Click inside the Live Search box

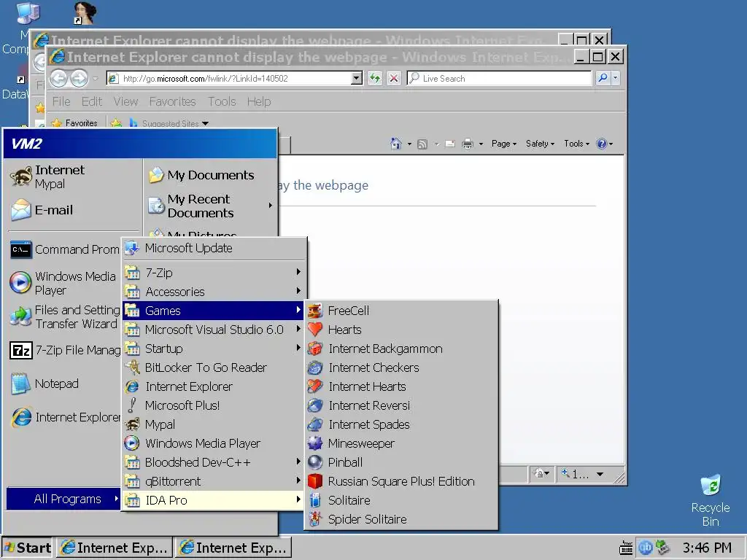click(499, 78)
